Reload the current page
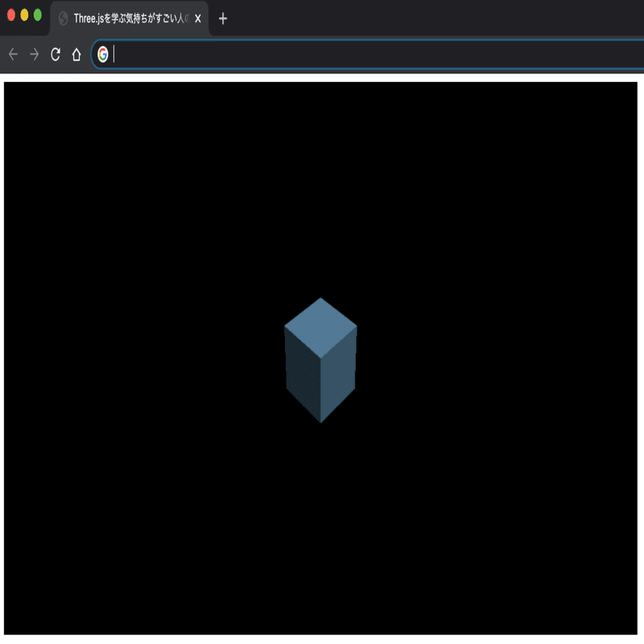Screen dimensions: 644x644 point(55,54)
